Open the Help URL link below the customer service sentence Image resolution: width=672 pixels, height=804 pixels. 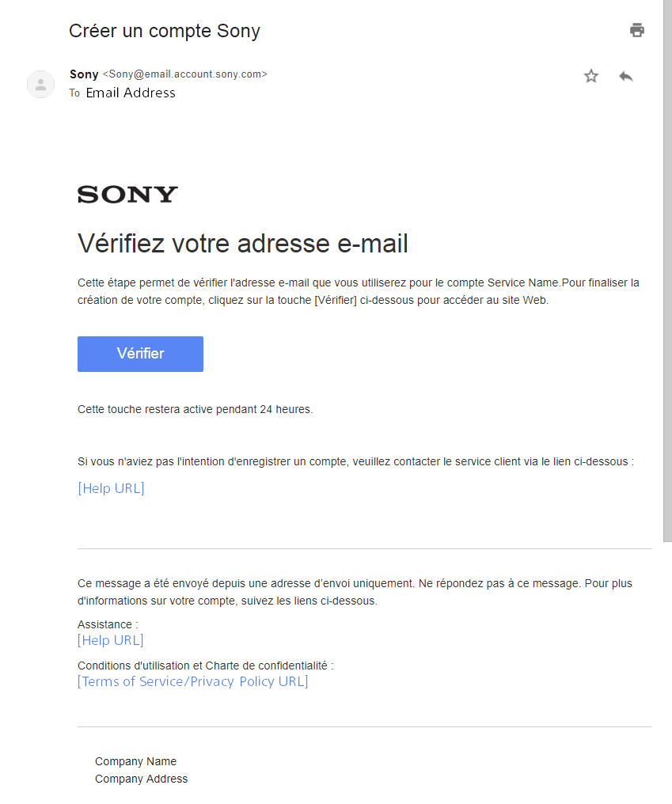click(111, 488)
